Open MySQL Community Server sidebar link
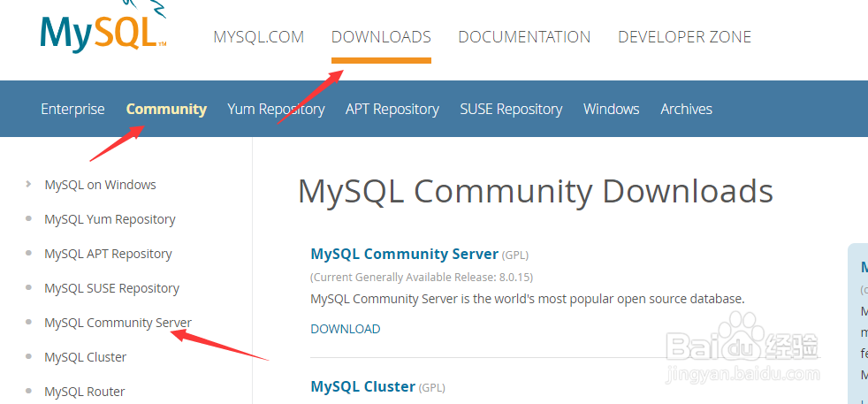 (x=118, y=323)
